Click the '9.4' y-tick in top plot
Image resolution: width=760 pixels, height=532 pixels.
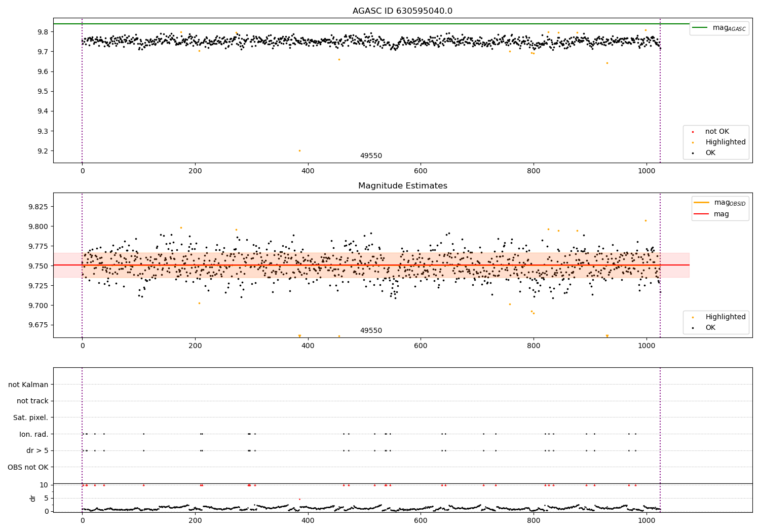point(43,111)
